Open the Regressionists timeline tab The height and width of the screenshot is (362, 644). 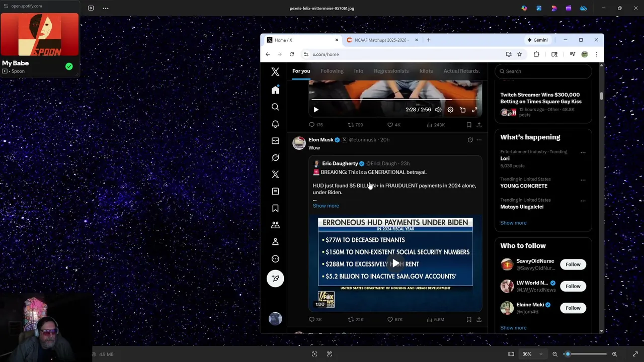coord(391,71)
